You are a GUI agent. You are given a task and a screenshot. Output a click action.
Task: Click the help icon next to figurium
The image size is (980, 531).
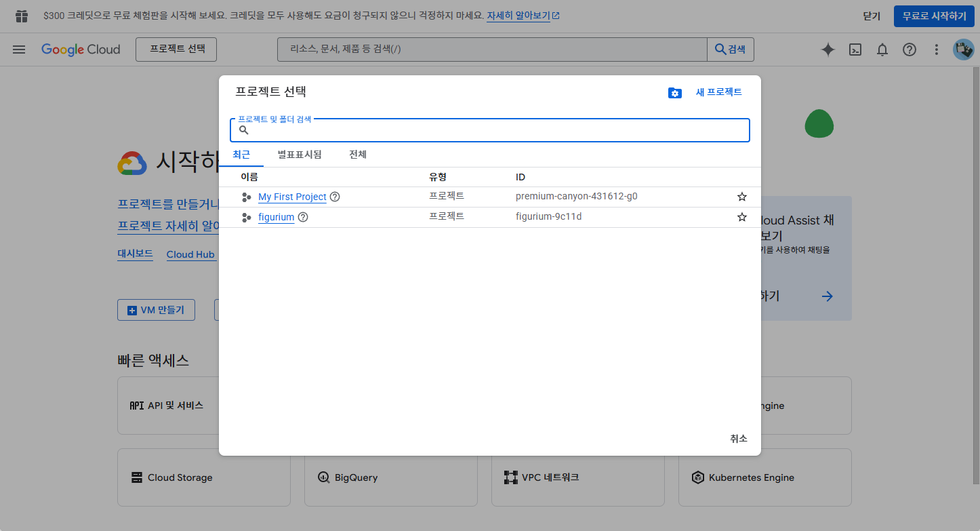pyautogui.click(x=303, y=217)
